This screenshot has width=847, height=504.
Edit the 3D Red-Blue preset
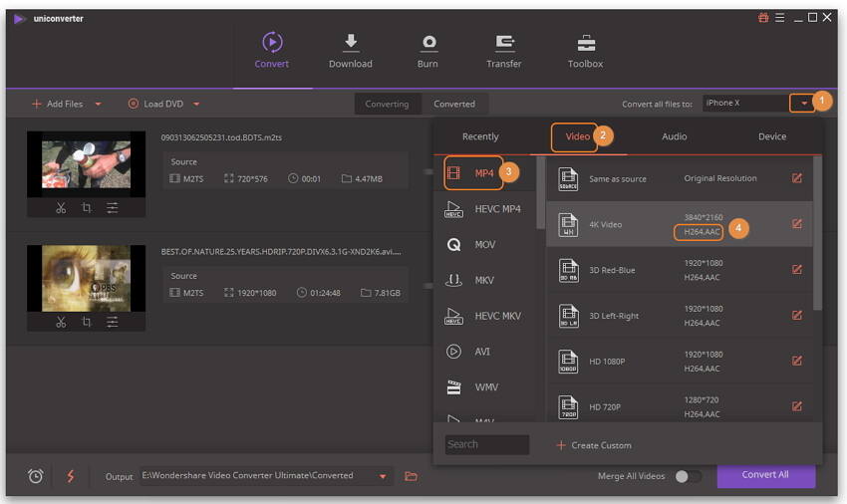(x=797, y=270)
